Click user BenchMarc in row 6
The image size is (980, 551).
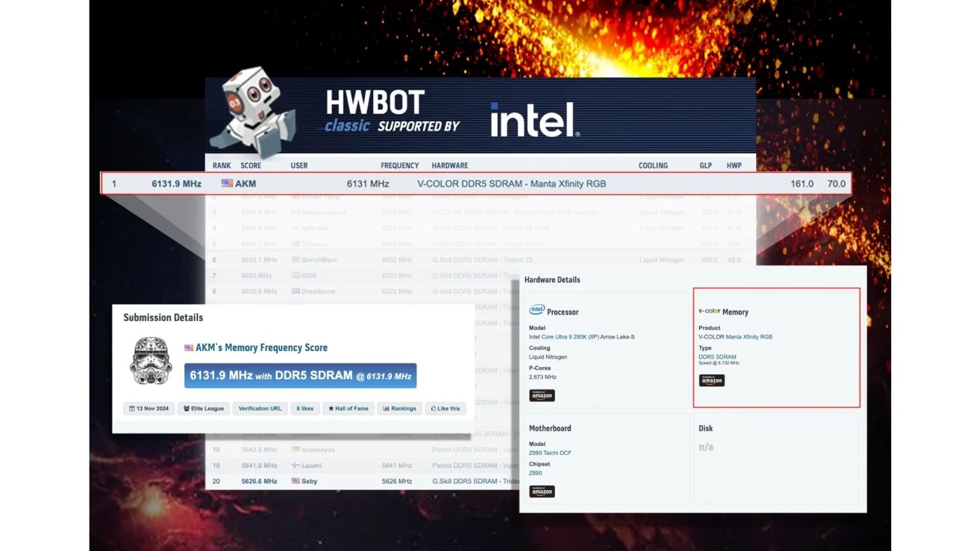[x=319, y=259]
